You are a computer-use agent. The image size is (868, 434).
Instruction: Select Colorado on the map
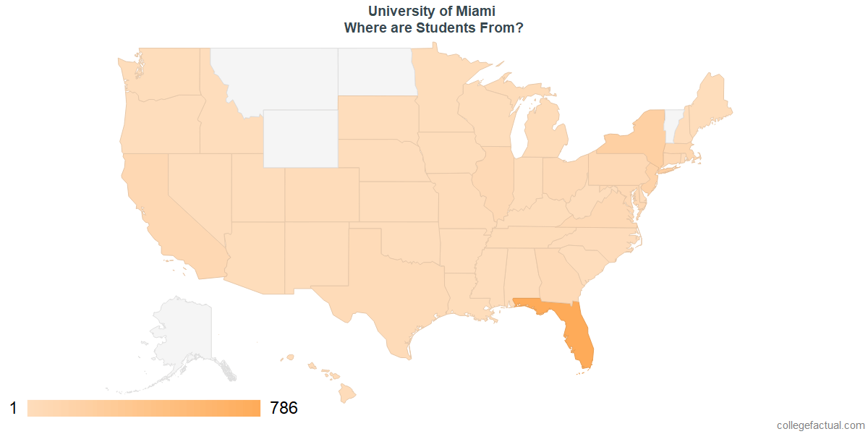[x=322, y=195]
